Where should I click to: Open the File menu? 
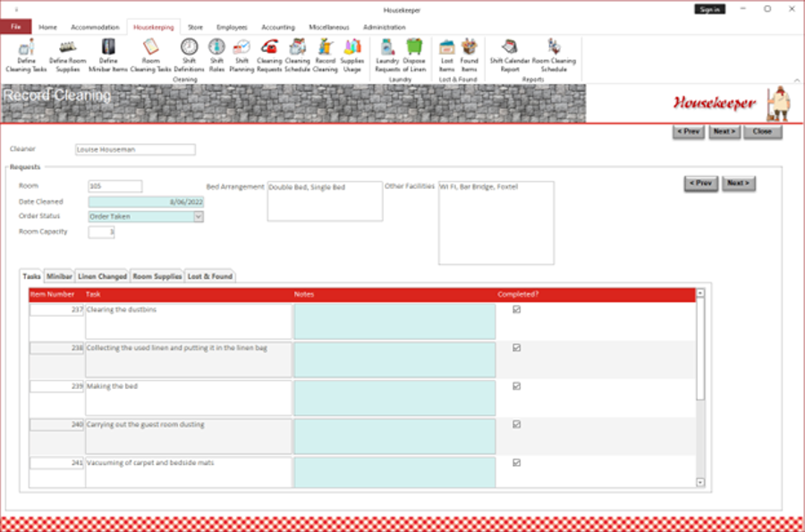pos(16,27)
